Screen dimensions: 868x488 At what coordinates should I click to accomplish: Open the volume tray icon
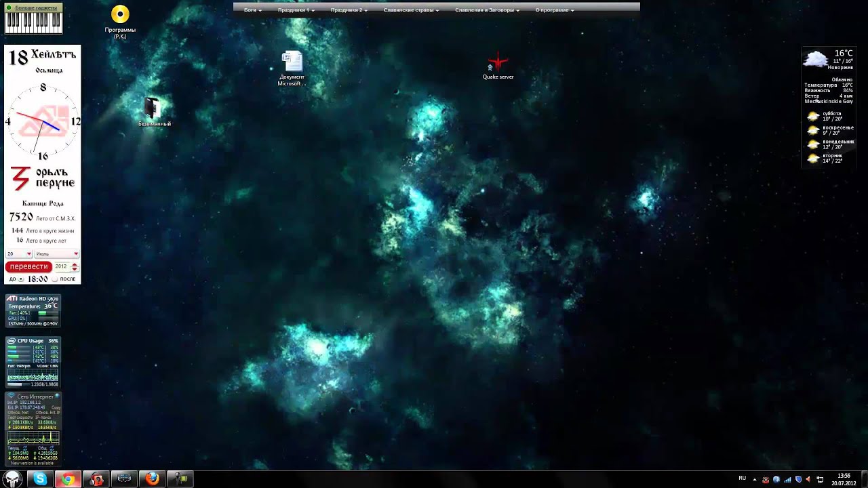click(808, 479)
